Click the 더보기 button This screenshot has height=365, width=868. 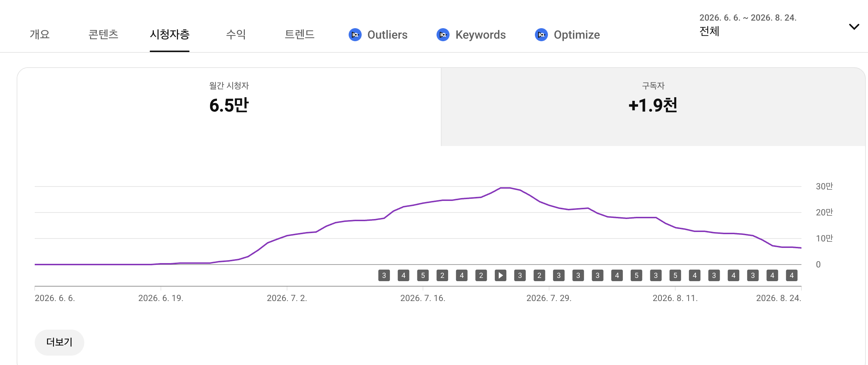(59, 342)
